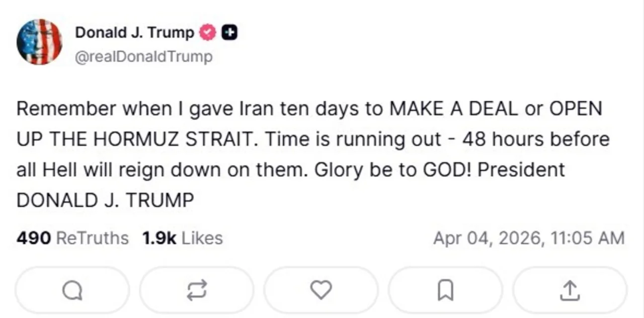Click the Apr 04, 2026 timestamp
Viewport: 644px width, 318px height.
coord(528,238)
